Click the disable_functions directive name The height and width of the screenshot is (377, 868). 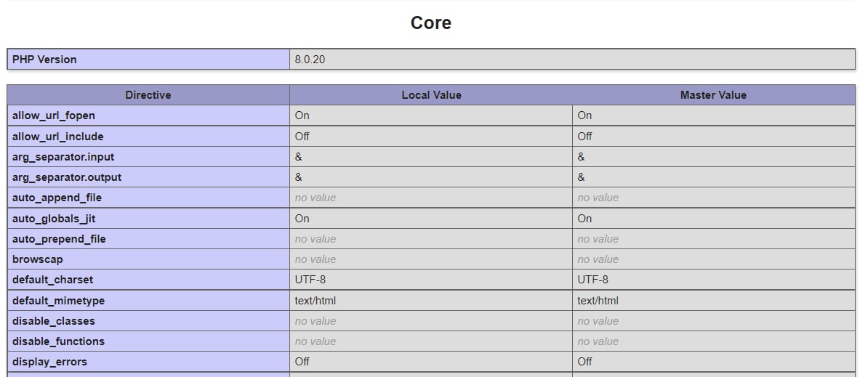[x=58, y=341]
